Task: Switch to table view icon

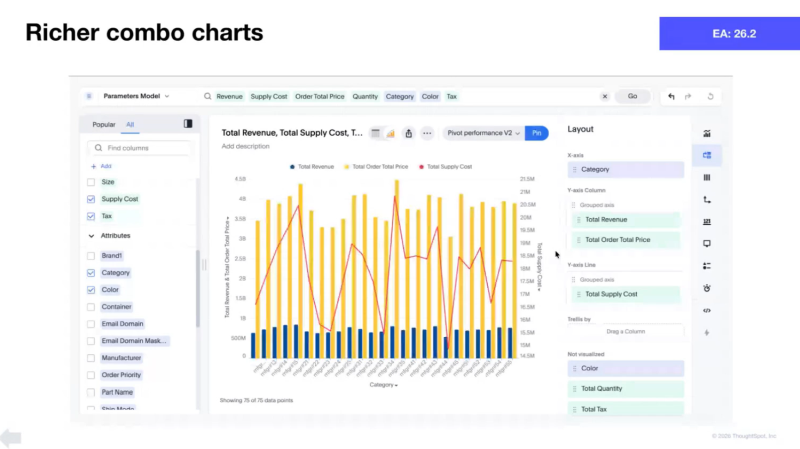Action: (x=375, y=133)
